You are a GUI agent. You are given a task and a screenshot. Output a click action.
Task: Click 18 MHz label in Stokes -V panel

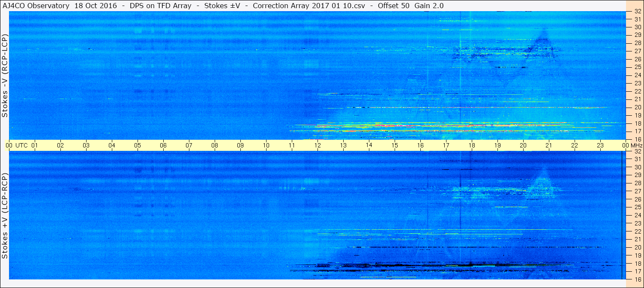(x=637, y=123)
